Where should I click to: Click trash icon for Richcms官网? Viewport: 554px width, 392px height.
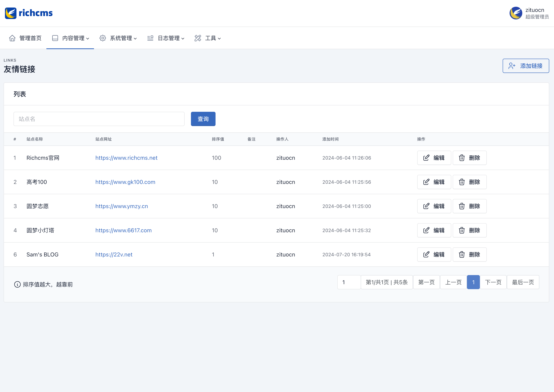point(462,158)
